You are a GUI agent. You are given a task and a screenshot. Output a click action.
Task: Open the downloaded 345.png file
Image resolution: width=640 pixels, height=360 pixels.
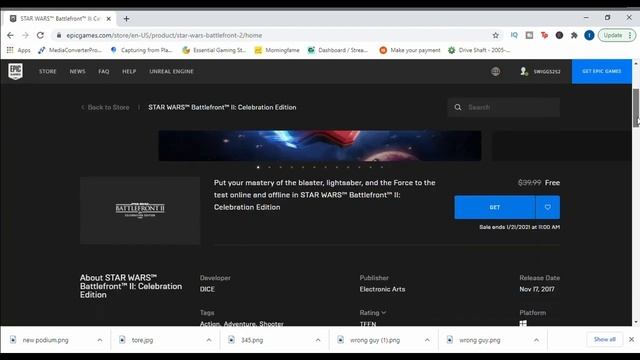coord(252,340)
